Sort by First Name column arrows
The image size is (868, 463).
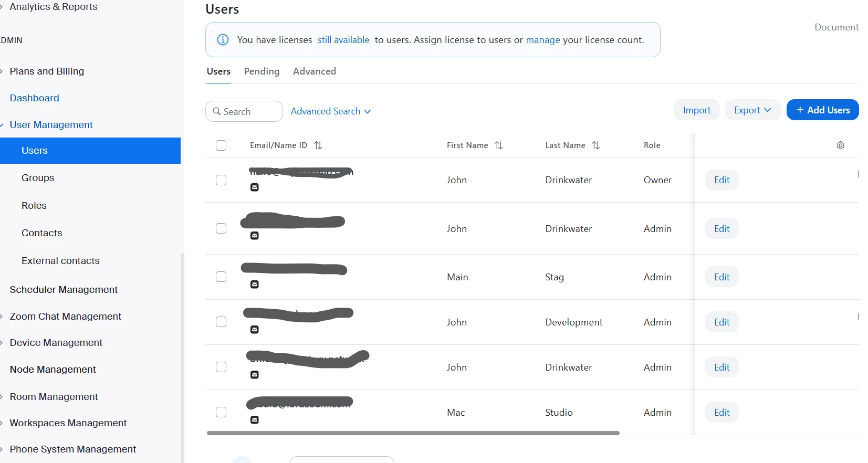click(x=499, y=145)
